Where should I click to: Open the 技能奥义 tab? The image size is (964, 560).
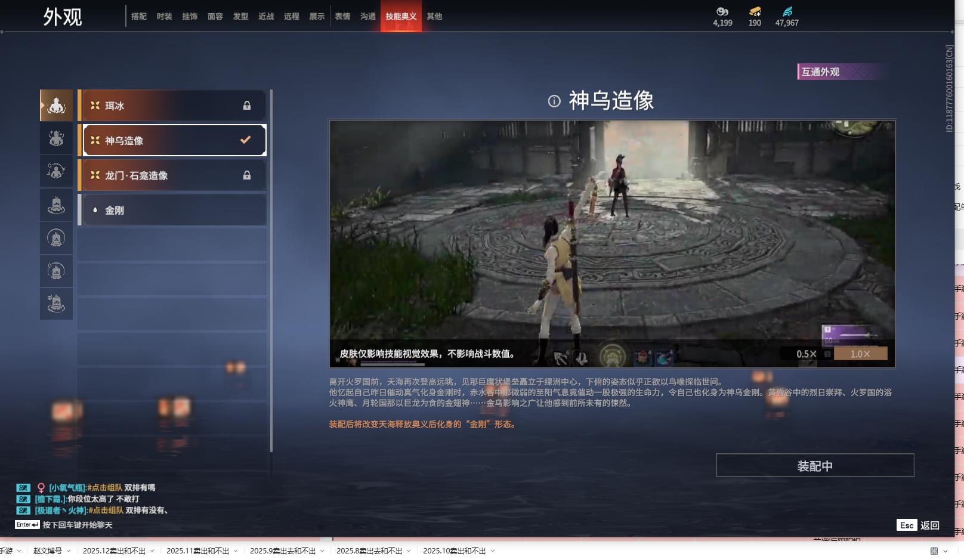click(x=401, y=16)
